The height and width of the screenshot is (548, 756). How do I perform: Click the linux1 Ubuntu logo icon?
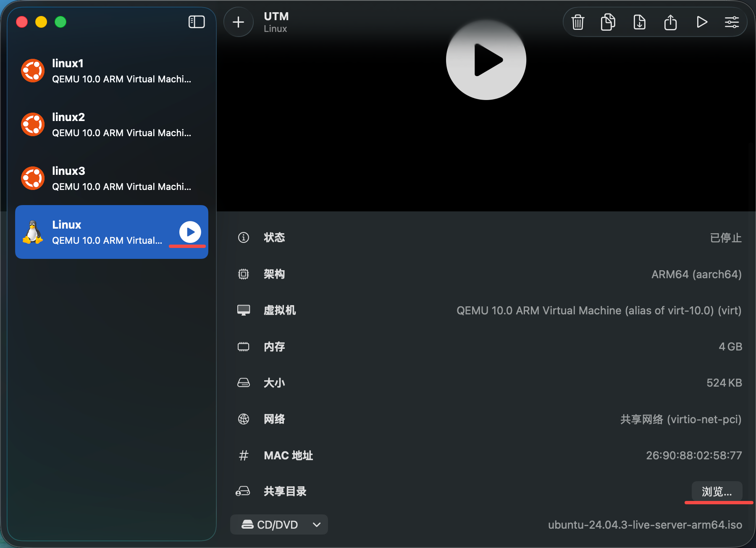pos(33,71)
